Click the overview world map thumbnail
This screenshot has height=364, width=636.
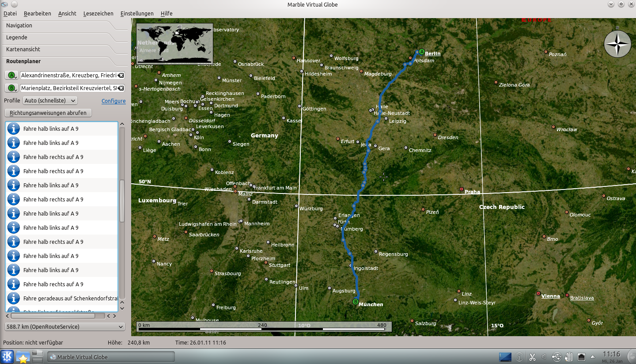[174, 44]
